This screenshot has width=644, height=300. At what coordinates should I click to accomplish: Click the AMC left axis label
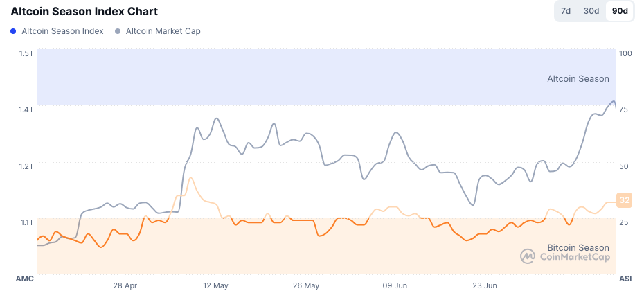click(24, 279)
